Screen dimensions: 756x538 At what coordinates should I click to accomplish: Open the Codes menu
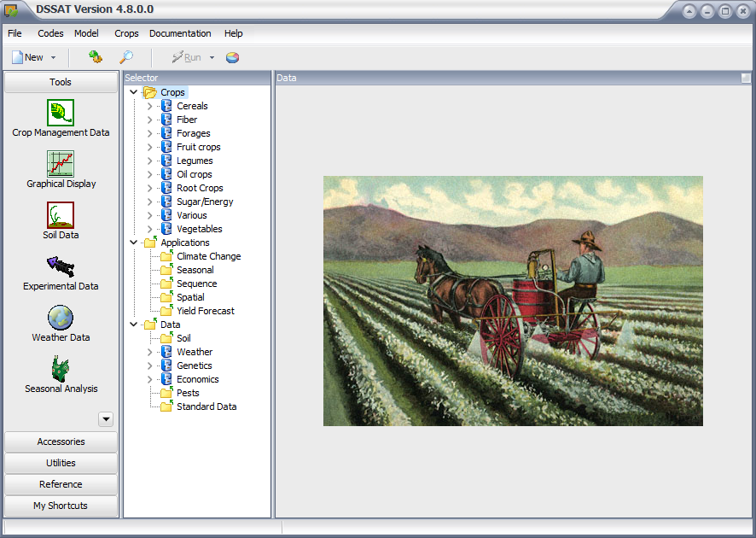coord(50,33)
